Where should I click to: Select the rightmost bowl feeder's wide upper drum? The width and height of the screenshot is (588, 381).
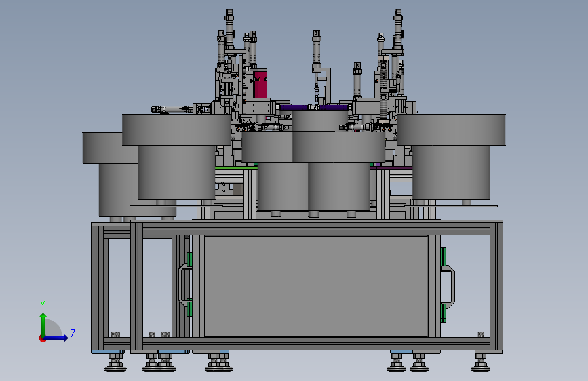(x=451, y=129)
